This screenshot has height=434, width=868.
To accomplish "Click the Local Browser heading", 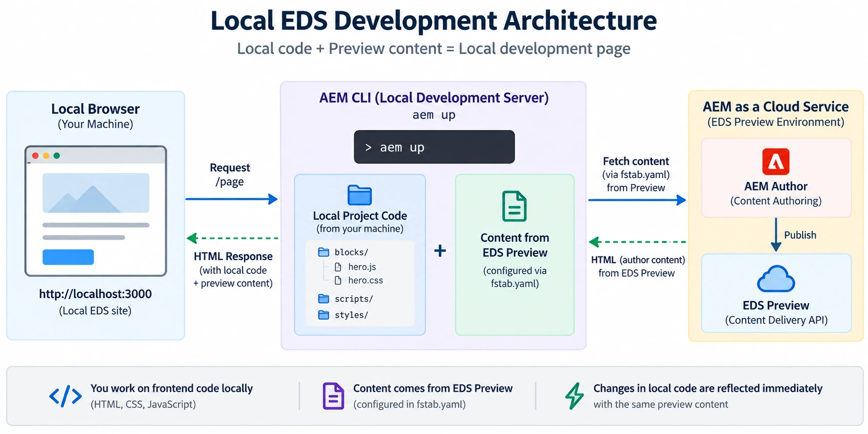I will click(x=95, y=109).
